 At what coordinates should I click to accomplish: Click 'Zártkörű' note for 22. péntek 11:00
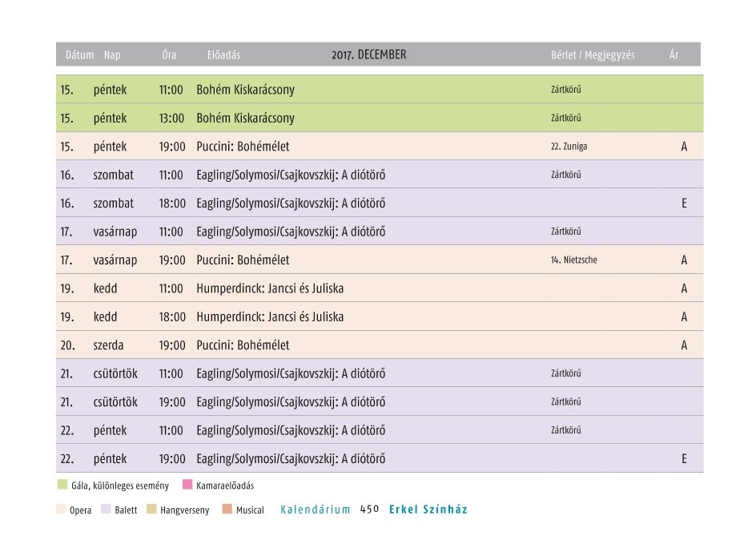566,429
